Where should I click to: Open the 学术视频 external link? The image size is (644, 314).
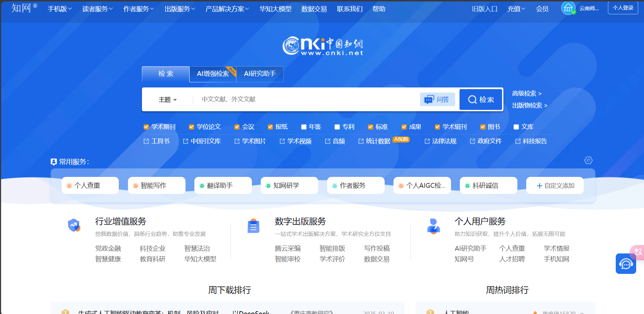[x=295, y=141]
